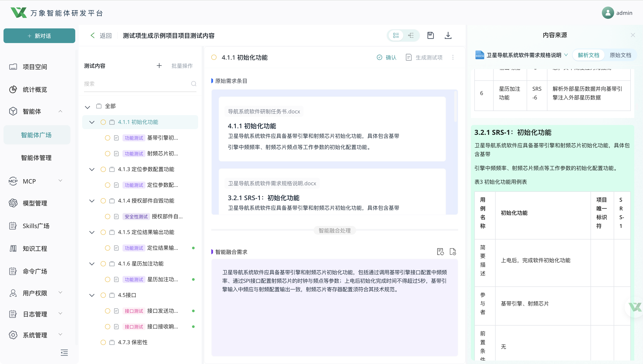
Task: Open the more options menu for 4.1.1
Action: pyautogui.click(x=453, y=57)
